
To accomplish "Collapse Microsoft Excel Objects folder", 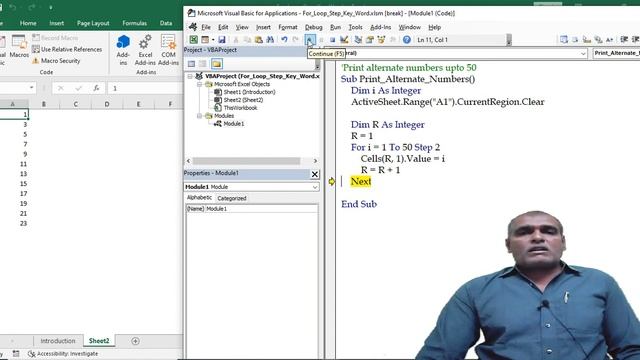I will point(200,84).
